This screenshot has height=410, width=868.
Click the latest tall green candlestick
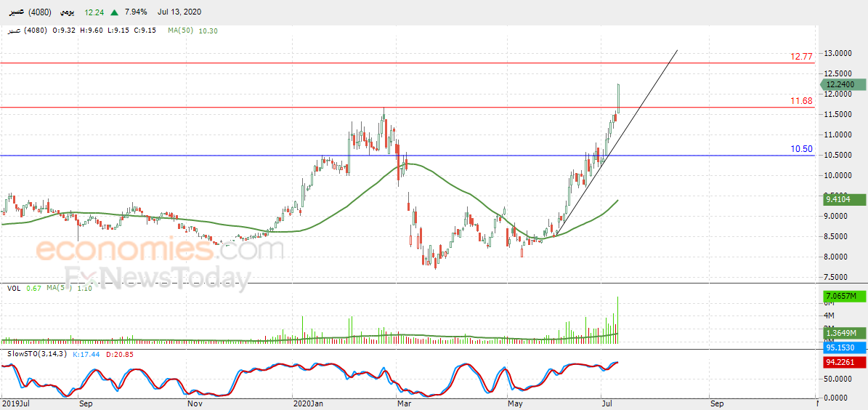(x=618, y=99)
